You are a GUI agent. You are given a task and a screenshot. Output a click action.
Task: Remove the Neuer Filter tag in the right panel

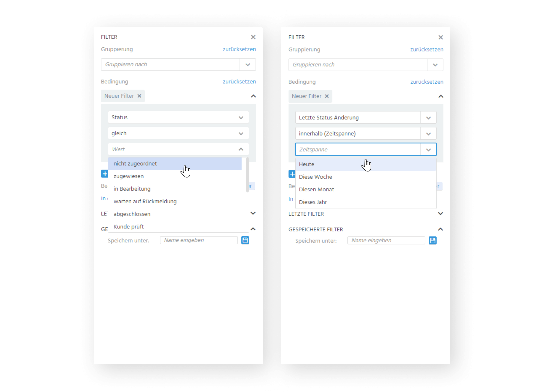327,96
